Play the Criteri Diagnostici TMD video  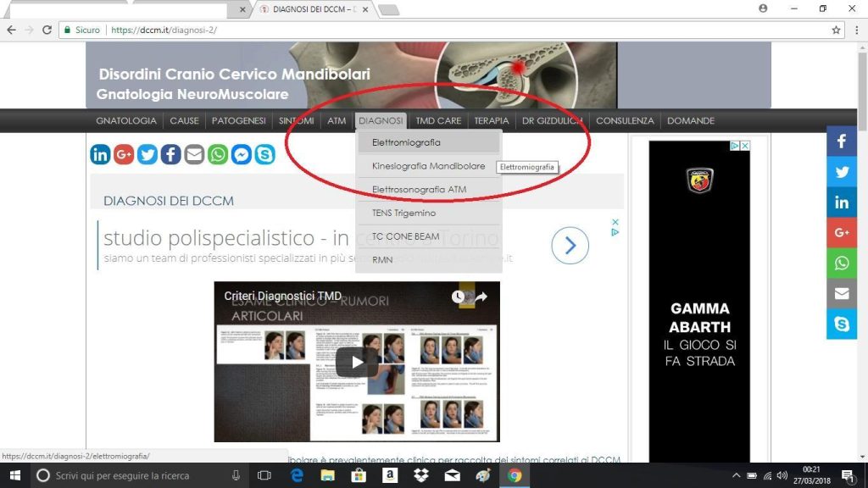[x=357, y=362]
